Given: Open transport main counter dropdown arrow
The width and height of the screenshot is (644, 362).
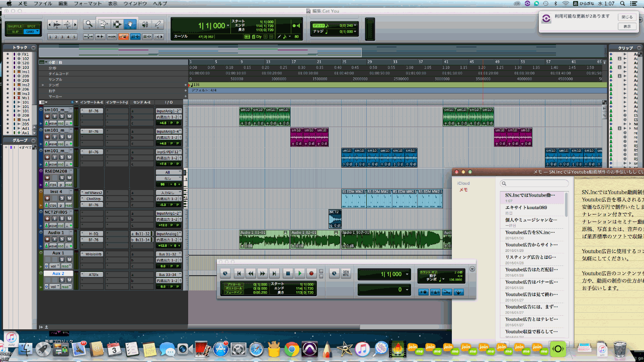Looking at the screenshot, I should [x=406, y=274].
